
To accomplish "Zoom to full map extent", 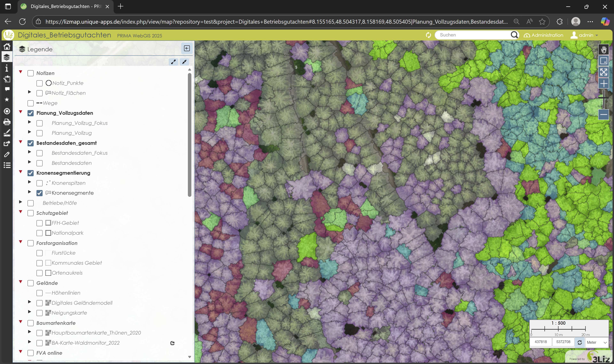I will [x=604, y=72].
